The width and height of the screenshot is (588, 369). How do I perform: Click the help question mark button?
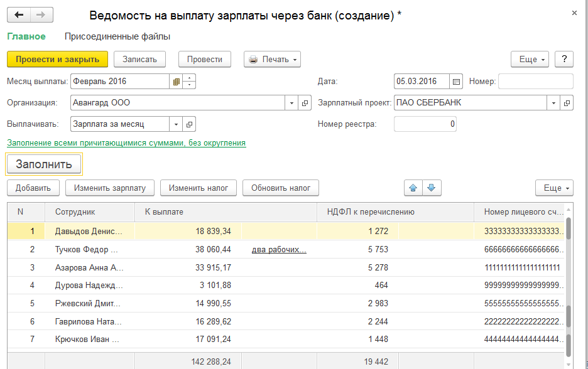(x=564, y=59)
